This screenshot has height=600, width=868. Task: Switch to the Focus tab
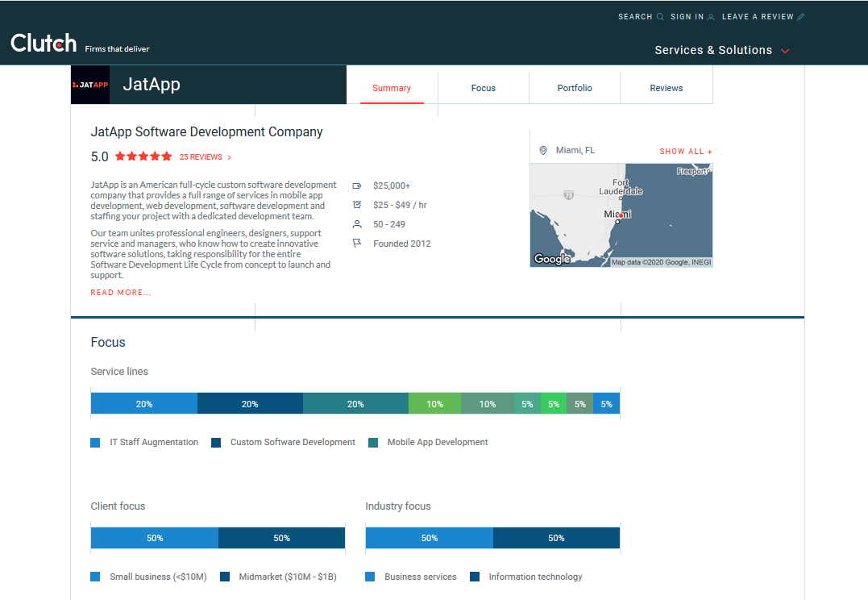(484, 88)
